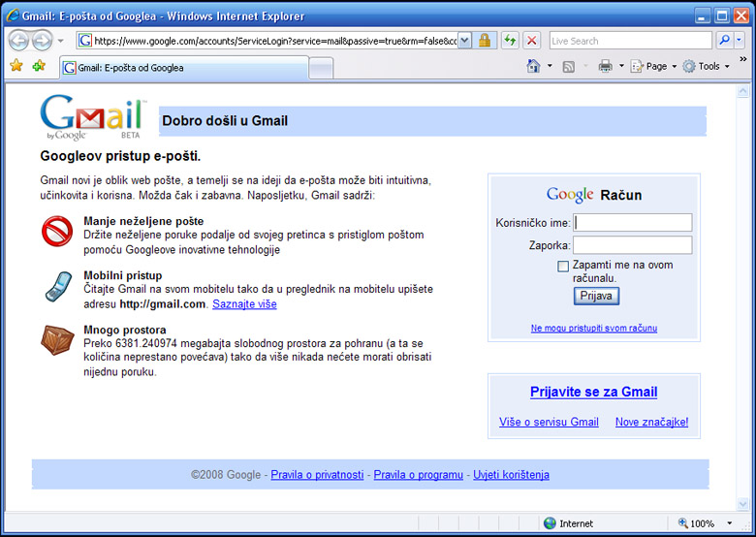The image size is (756, 537).
Task: Click the Live Search input box
Action: pyautogui.click(x=631, y=41)
